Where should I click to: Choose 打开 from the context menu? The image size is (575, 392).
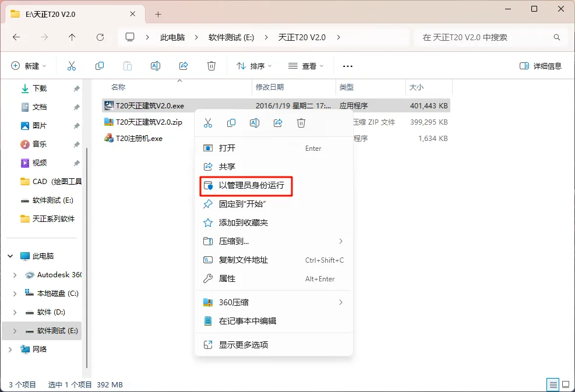[x=274, y=148]
